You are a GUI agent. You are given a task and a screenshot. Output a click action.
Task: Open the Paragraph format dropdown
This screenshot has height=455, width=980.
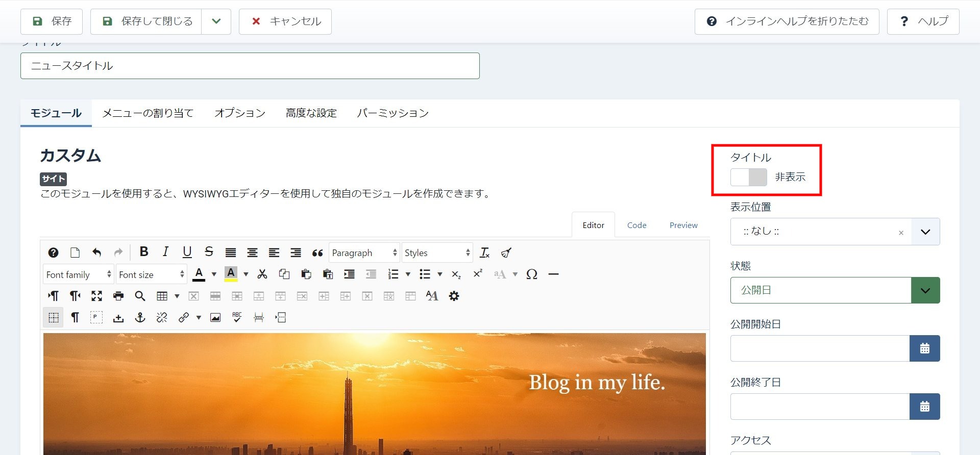(364, 253)
